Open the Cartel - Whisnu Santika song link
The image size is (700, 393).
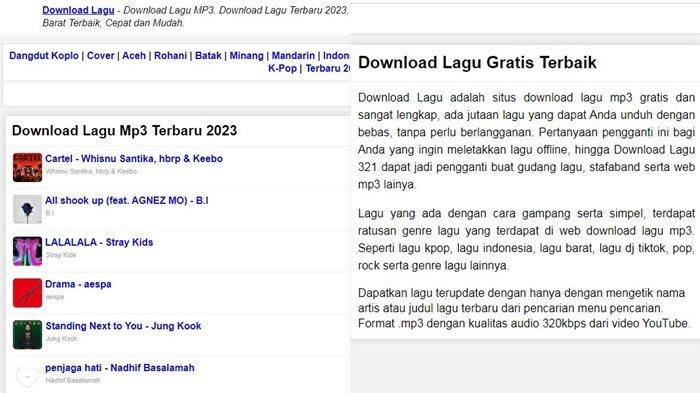pyautogui.click(x=134, y=159)
